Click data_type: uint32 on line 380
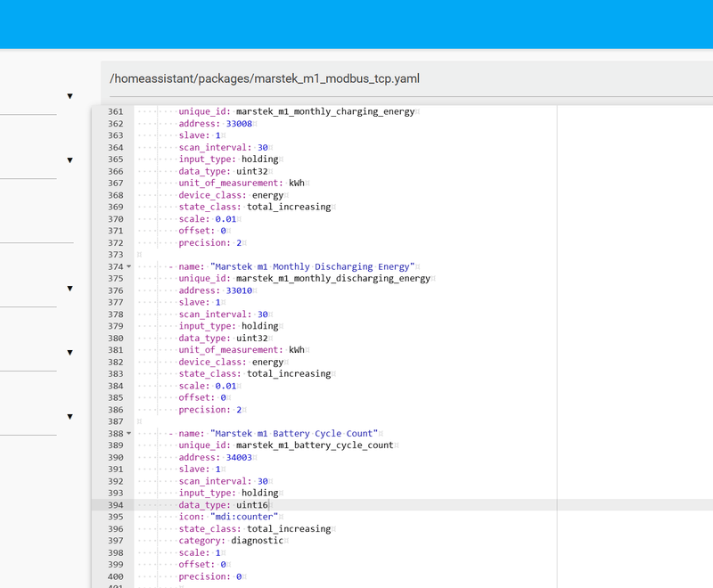Image resolution: width=713 pixels, height=588 pixels. [224, 338]
